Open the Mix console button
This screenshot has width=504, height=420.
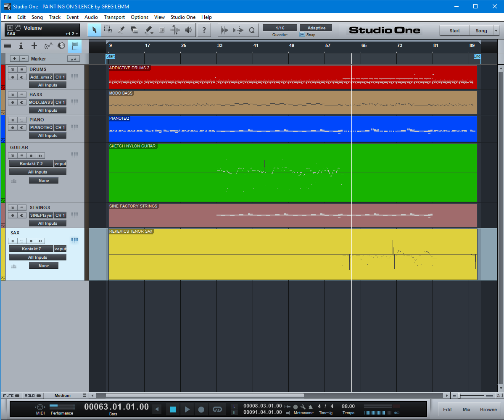tap(467, 409)
